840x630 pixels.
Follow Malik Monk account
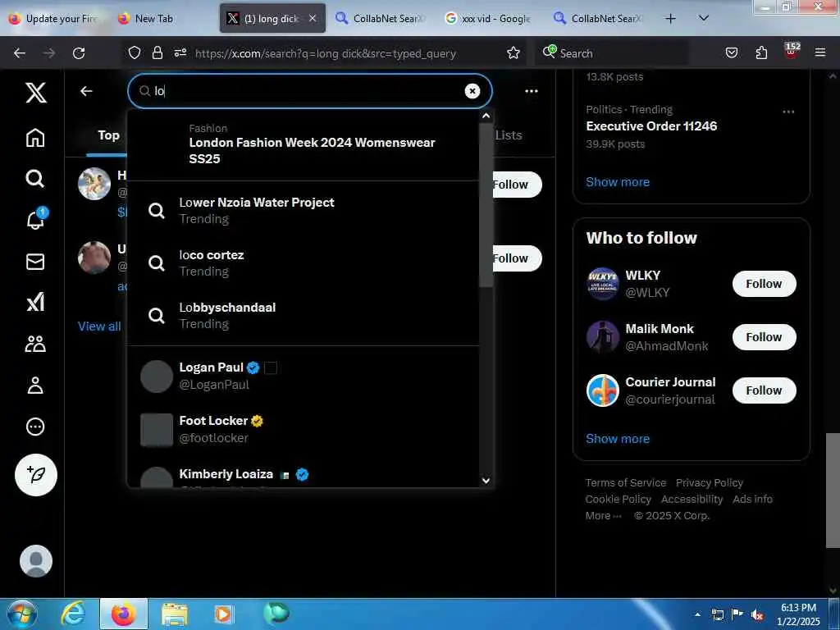point(764,337)
